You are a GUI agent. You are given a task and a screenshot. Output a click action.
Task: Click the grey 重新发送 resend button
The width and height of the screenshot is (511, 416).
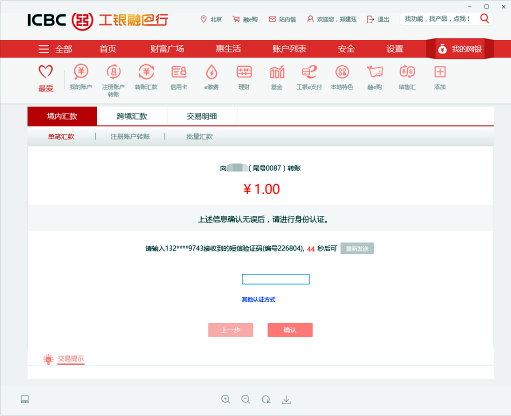click(357, 248)
